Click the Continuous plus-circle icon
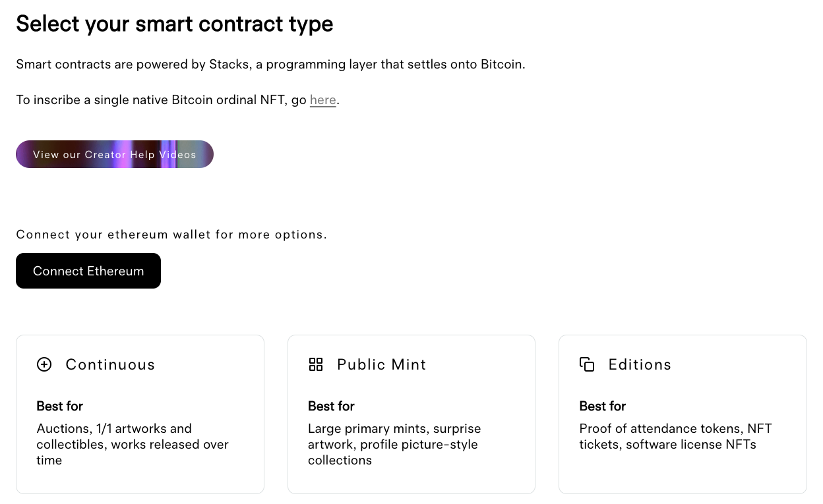This screenshot has width=823, height=504. click(x=44, y=364)
